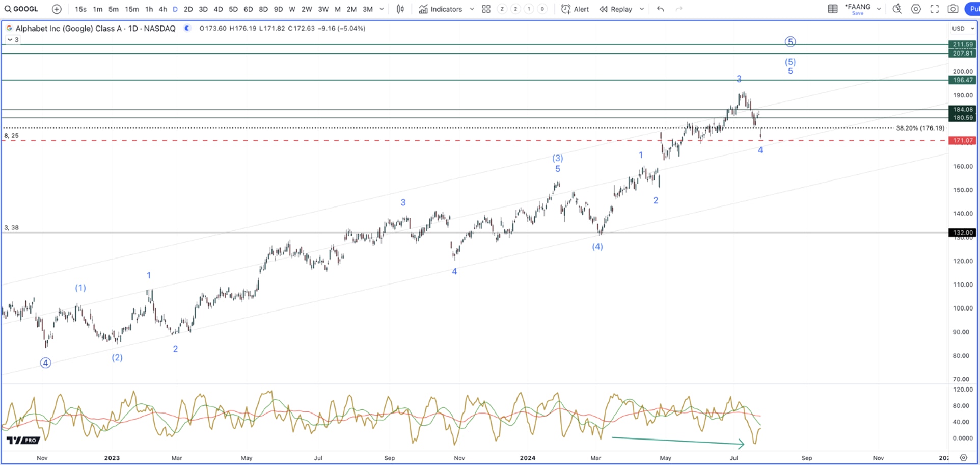Image resolution: width=980 pixels, height=465 pixels.
Task: Expand the timeframe list dropdown arrow
Action: [382, 9]
